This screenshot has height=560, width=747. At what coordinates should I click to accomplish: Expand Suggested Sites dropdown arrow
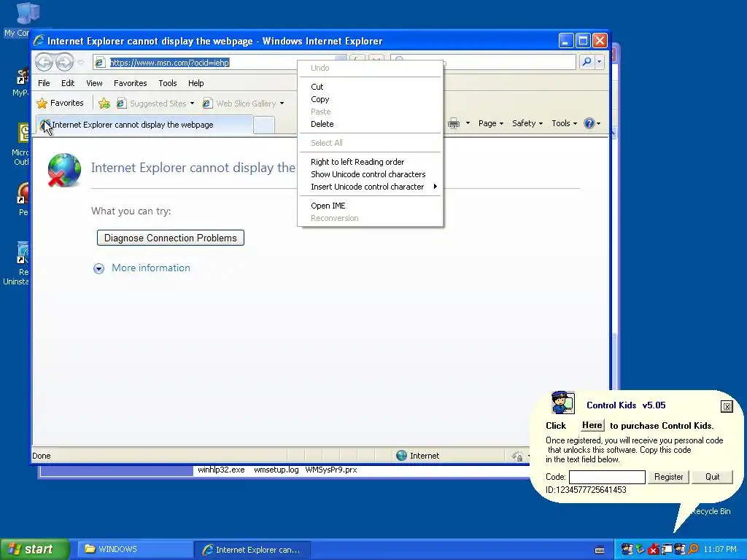192,104
